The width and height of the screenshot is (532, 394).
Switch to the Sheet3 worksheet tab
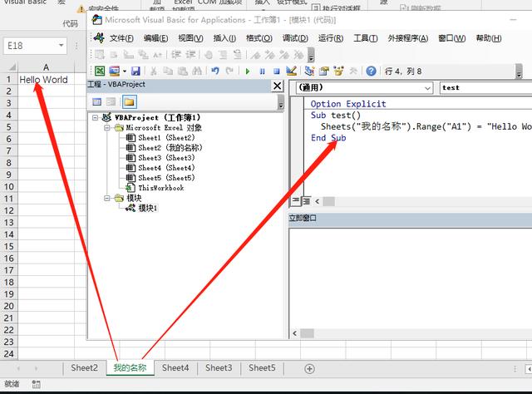(219, 368)
